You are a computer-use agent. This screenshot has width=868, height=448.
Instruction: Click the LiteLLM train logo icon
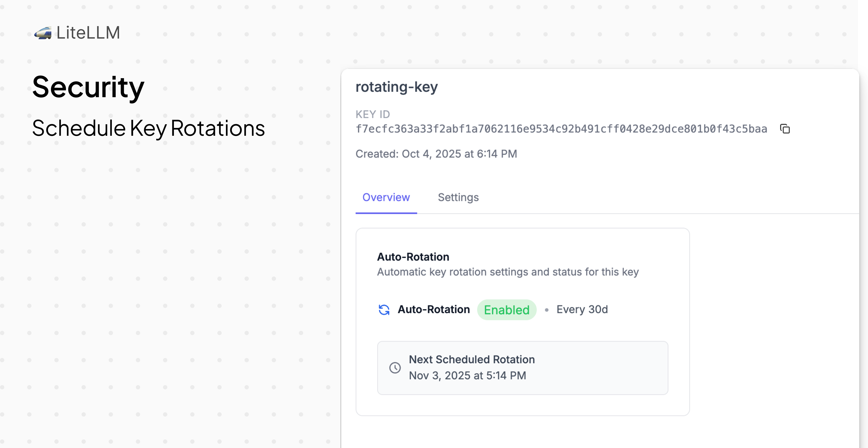click(x=43, y=33)
